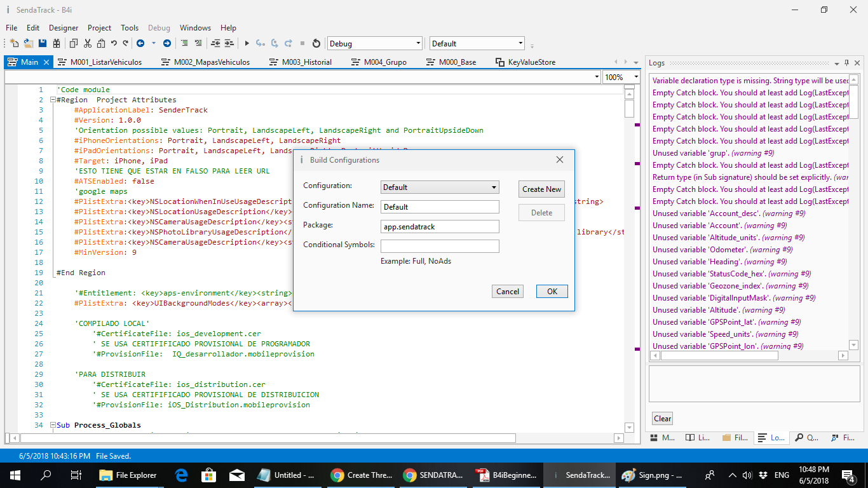Viewport: 868px width, 488px height.
Task: Collapse the Project Attributes region
Action: [53, 100]
